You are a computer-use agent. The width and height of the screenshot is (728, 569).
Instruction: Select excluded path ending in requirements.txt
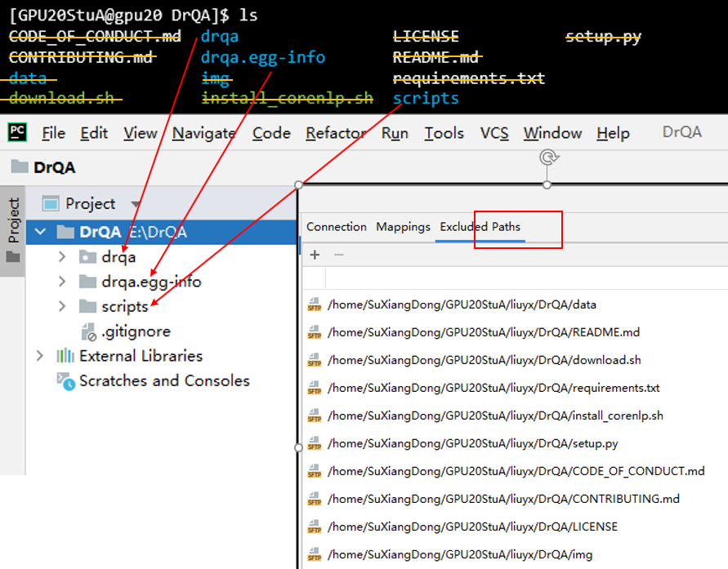pos(494,388)
